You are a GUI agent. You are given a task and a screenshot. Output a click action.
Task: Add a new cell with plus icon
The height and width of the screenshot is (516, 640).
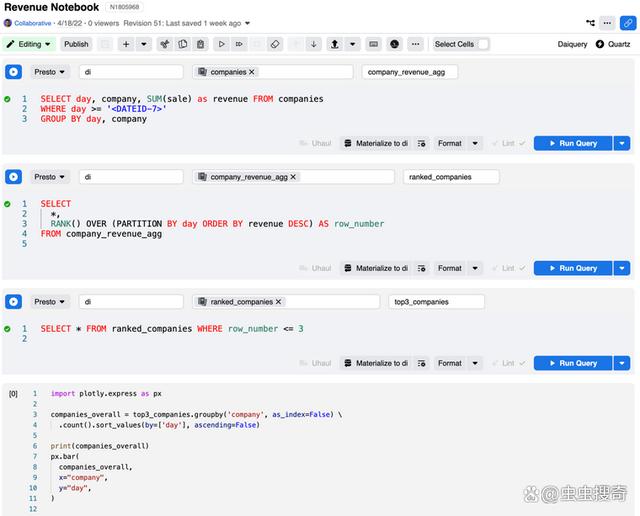click(x=126, y=44)
